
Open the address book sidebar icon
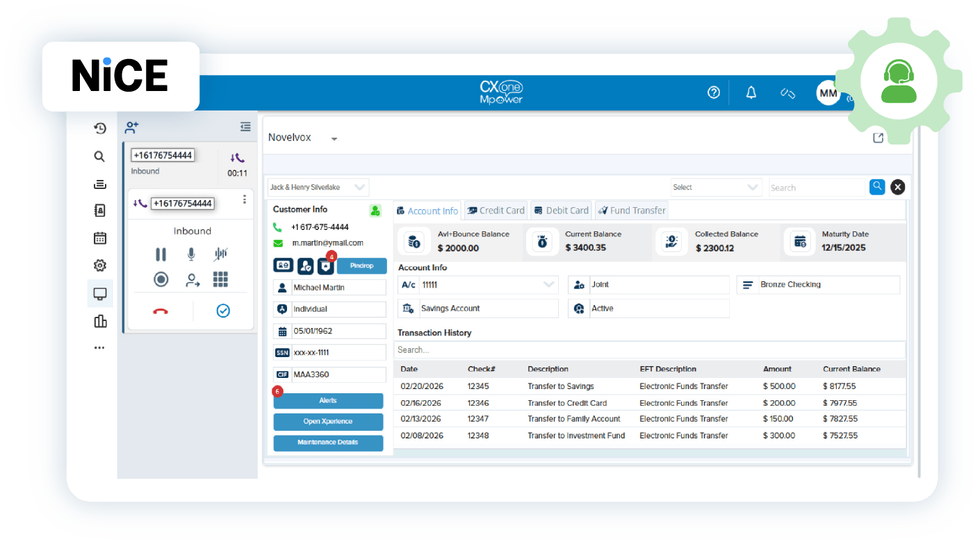tap(100, 210)
